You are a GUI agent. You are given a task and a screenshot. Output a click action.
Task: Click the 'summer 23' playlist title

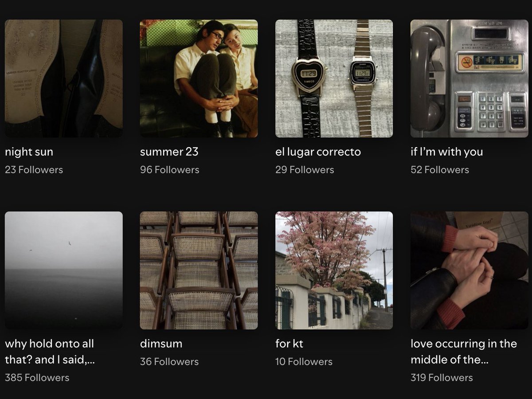(x=169, y=152)
